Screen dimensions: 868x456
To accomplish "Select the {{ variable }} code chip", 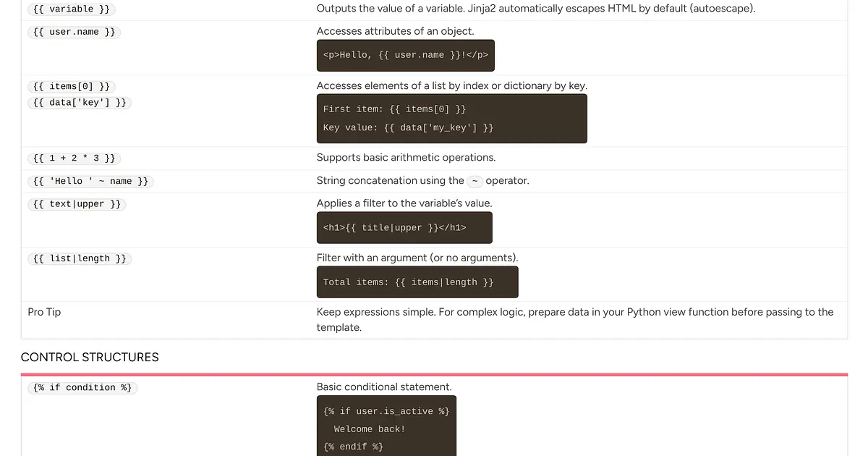I will (x=70, y=9).
